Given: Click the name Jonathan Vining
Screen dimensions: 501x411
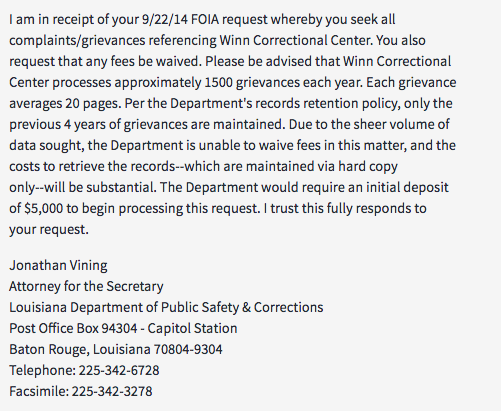Looking at the screenshot, I should point(58,265).
